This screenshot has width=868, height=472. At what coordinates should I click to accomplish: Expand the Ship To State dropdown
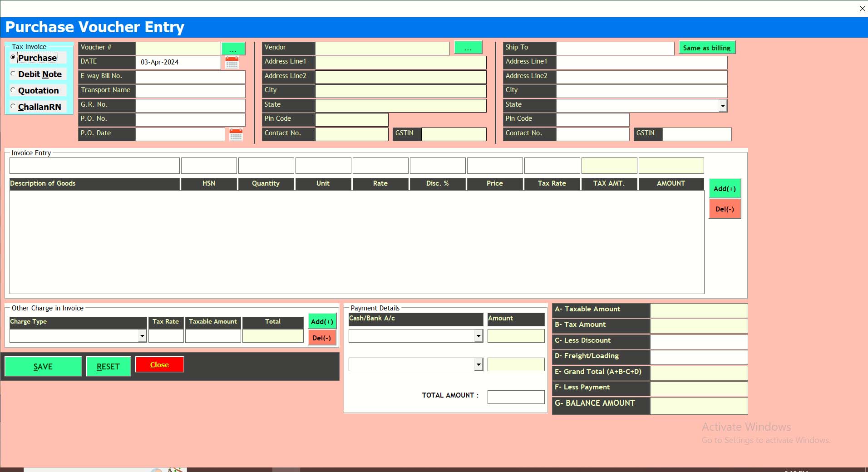722,106
